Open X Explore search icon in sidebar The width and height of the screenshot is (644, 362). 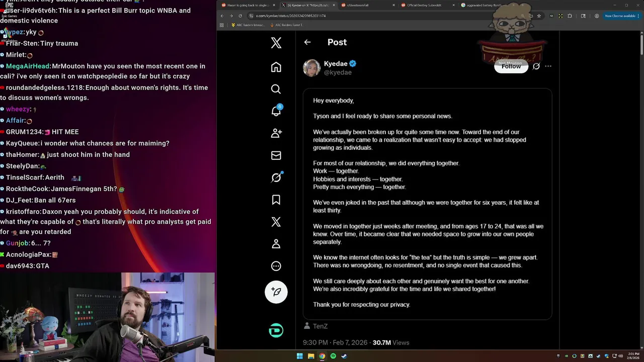point(276,89)
